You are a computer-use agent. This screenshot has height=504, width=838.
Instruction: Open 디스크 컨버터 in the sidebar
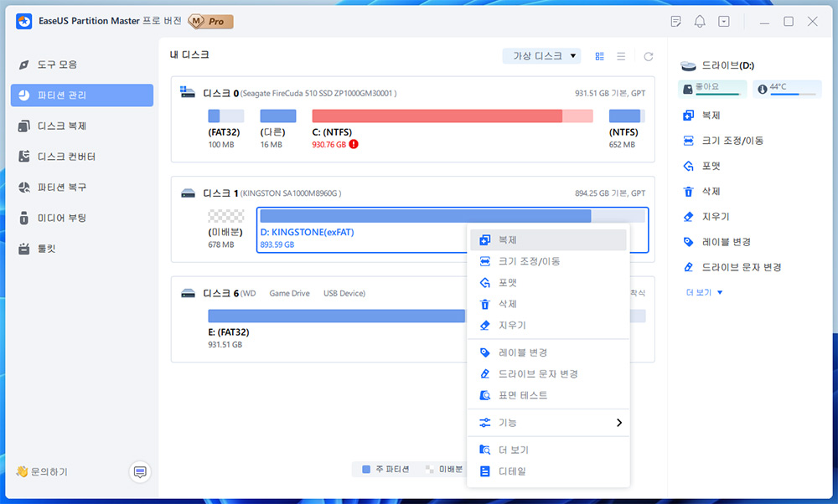(x=82, y=157)
